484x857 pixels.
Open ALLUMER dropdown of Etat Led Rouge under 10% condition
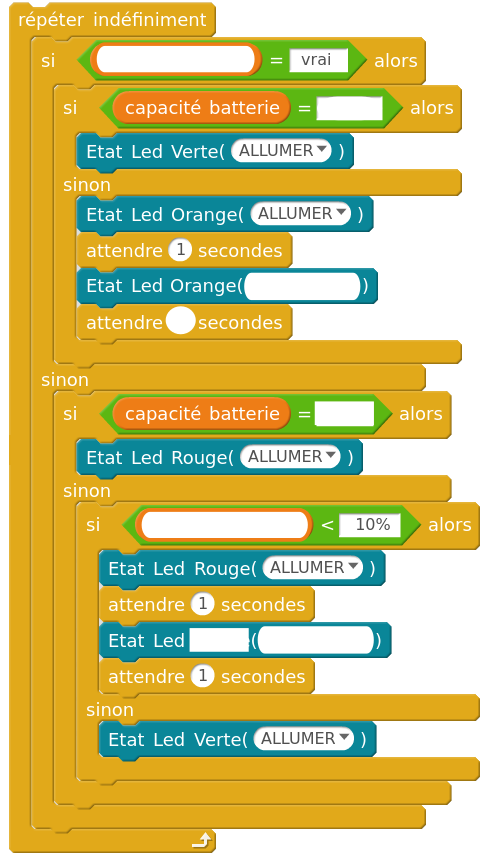(x=312, y=568)
